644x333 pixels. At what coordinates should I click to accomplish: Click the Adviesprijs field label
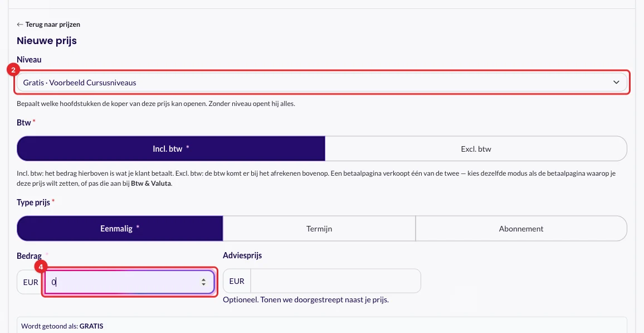click(x=242, y=255)
